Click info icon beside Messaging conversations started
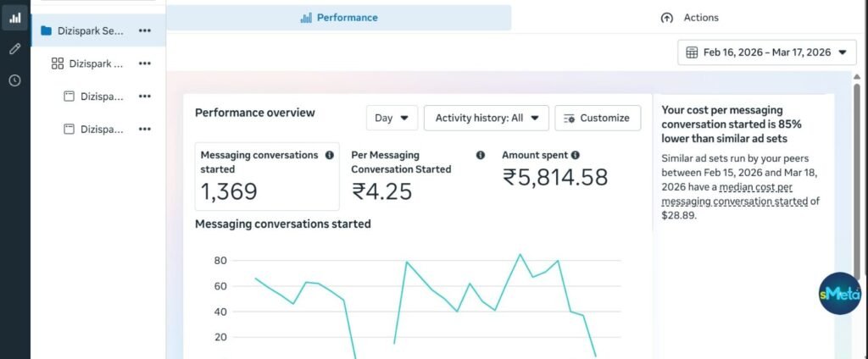Screen dimensions: 868x359 tap(330, 156)
